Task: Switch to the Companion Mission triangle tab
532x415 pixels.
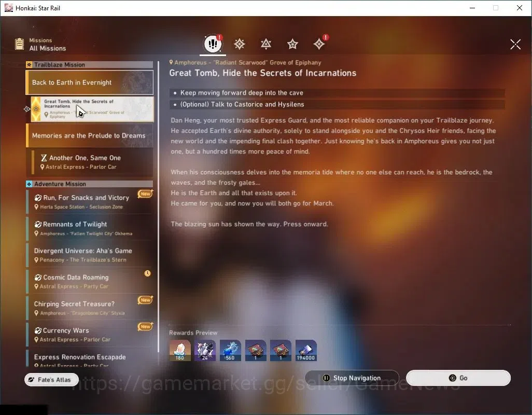Action: (x=266, y=44)
